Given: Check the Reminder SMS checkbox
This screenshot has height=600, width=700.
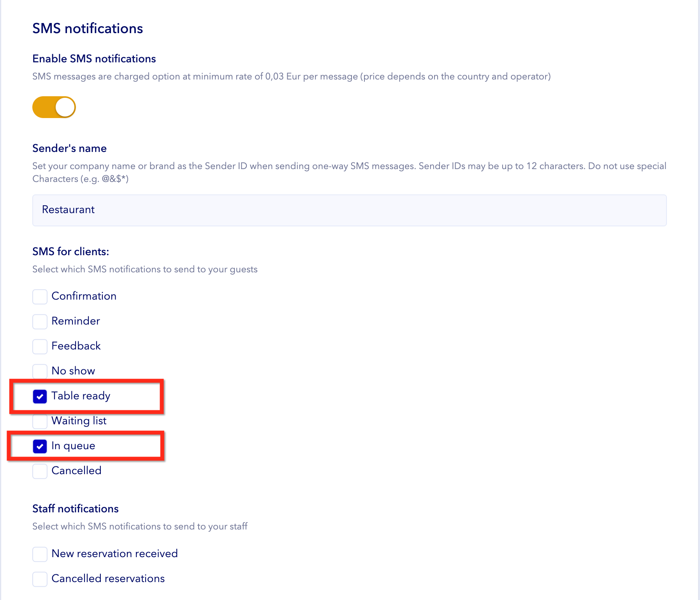Looking at the screenshot, I should [x=40, y=321].
